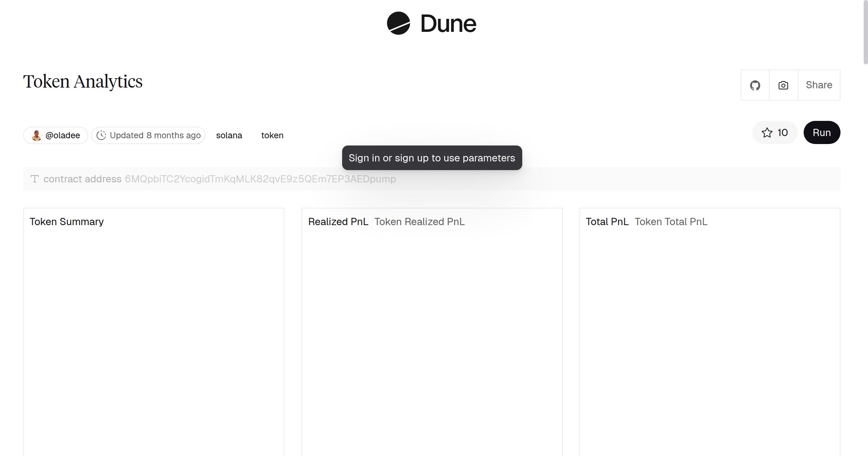The image size is (868, 456).
Task: Click the star count number 10
Action: pyautogui.click(x=782, y=133)
